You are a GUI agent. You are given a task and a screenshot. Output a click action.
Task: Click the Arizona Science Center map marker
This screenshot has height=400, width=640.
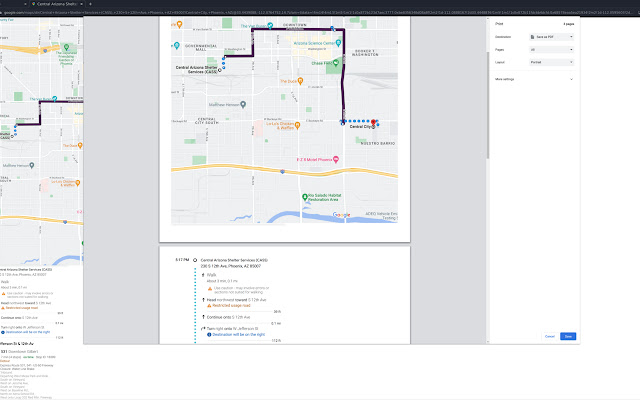click(338, 43)
